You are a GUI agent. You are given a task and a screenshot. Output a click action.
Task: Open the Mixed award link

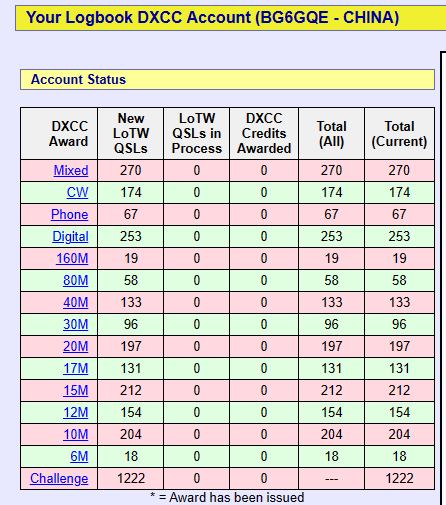point(71,170)
